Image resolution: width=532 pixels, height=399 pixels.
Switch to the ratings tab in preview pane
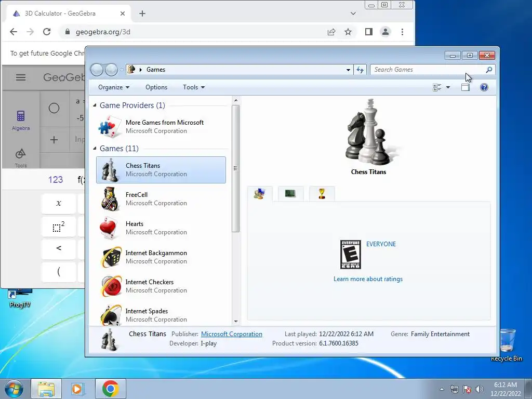[260, 194]
